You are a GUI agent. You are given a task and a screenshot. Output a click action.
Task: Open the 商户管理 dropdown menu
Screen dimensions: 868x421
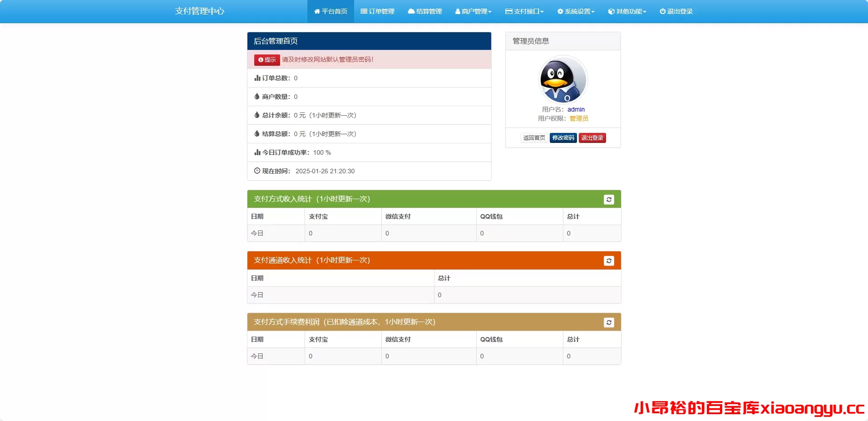473,11
